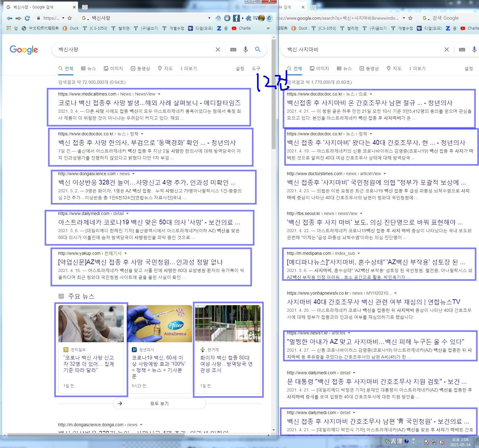
Task: Start voice search in left Google window
Action: point(246,49)
